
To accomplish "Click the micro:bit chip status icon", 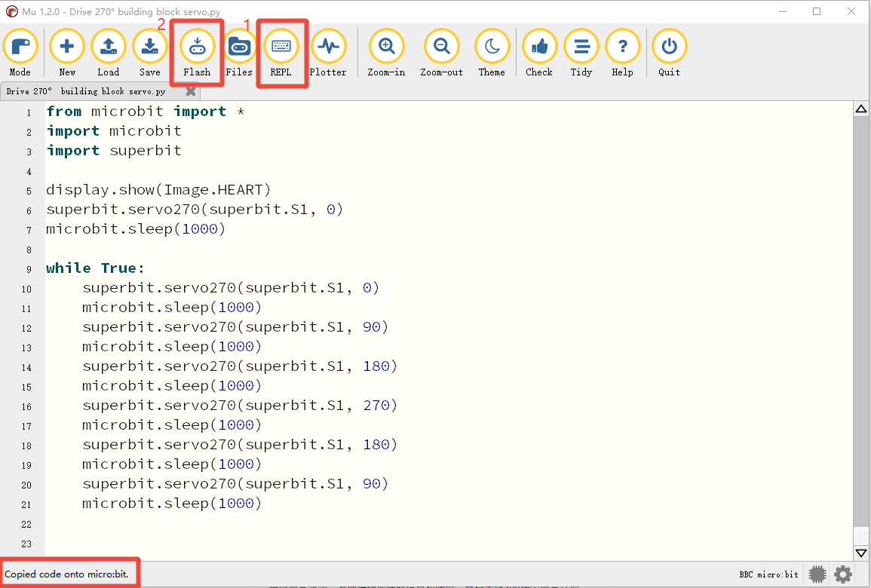I will [x=817, y=574].
